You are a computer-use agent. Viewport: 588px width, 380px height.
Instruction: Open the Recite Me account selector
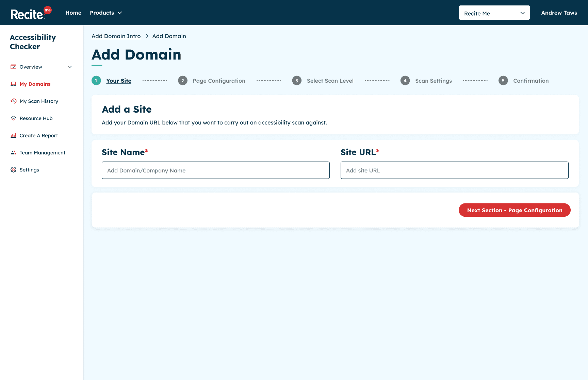click(x=494, y=13)
